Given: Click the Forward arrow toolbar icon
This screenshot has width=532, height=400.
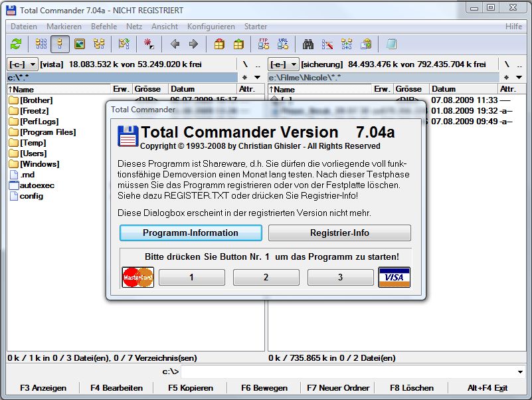Looking at the screenshot, I should click(193, 45).
